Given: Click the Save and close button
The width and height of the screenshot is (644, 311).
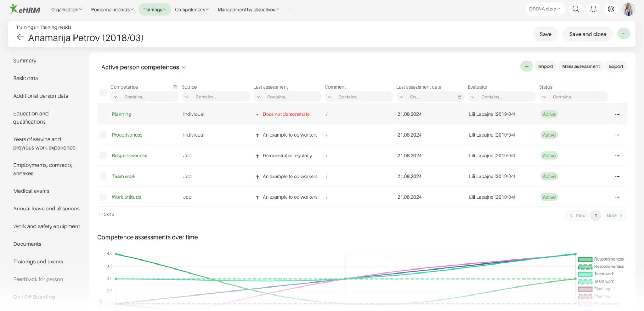Looking at the screenshot, I should [x=587, y=34].
